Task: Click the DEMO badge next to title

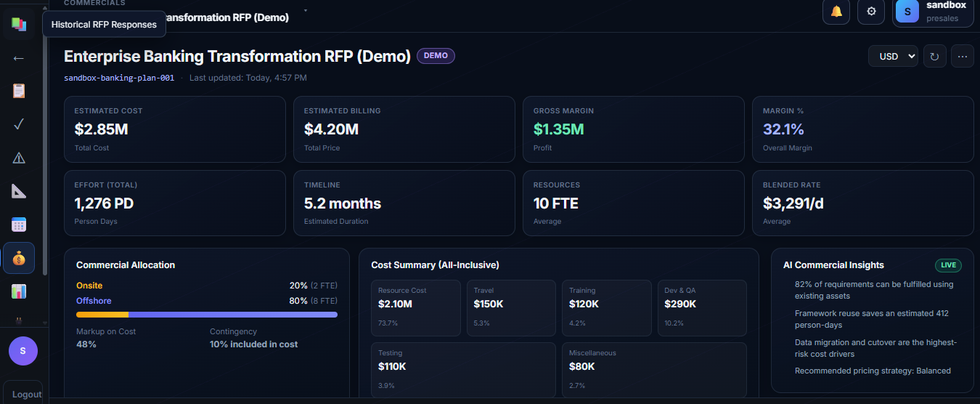Action: pos(436,55)
